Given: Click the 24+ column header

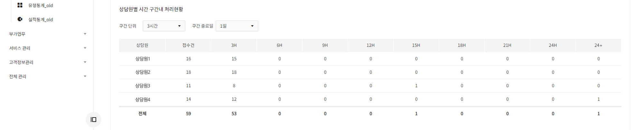Looking at the screenshot, I should tap(598, 45).
